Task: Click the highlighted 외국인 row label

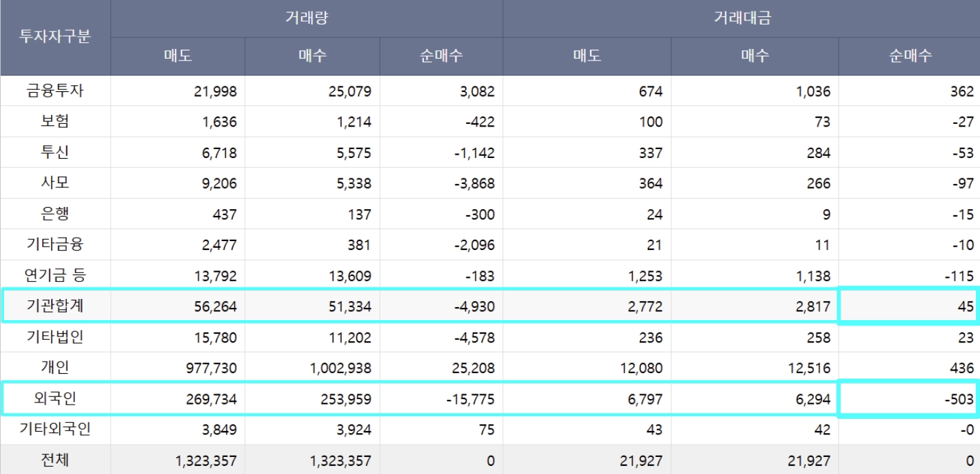Action: coord(54,399)
